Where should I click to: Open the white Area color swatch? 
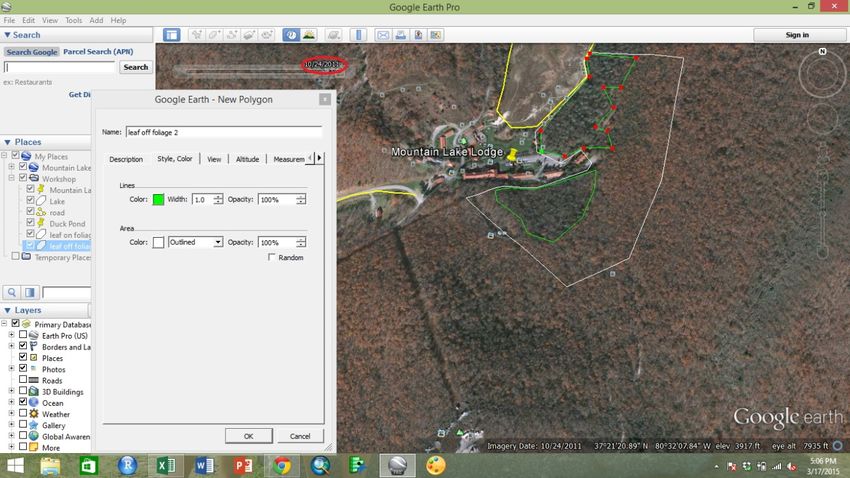click(x=158, y=242)
